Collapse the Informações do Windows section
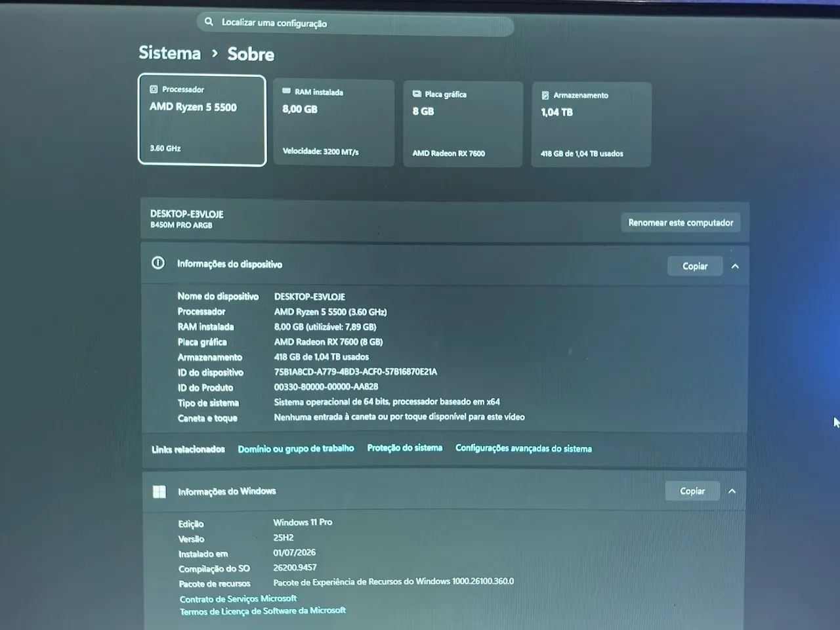The height and width of the screenshot is (630, 840). tap(732, 491)
